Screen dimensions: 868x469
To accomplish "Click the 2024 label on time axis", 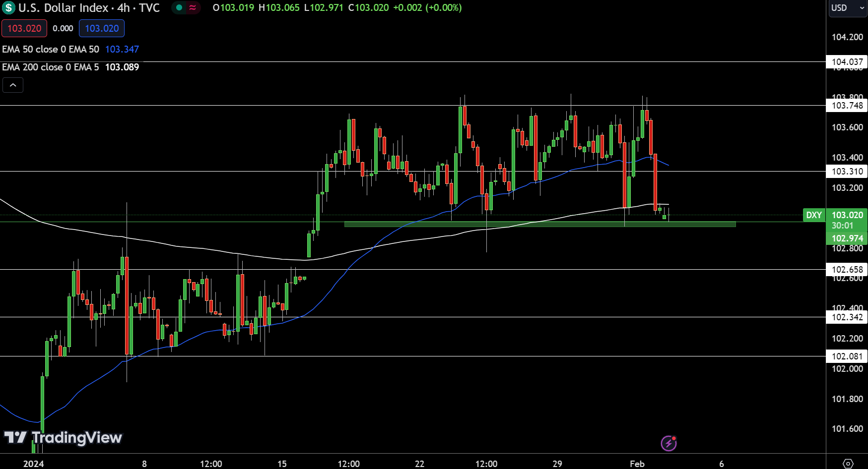I will point(34,464).
